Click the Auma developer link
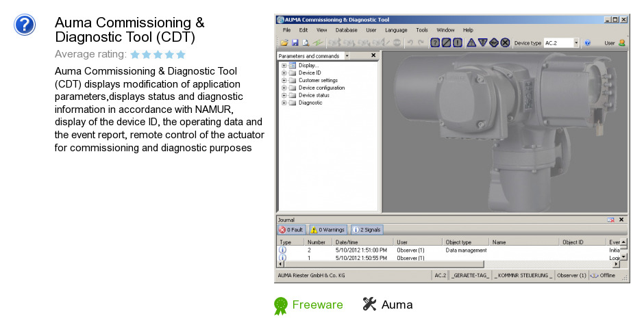644x336 pixels. point(397,305)
